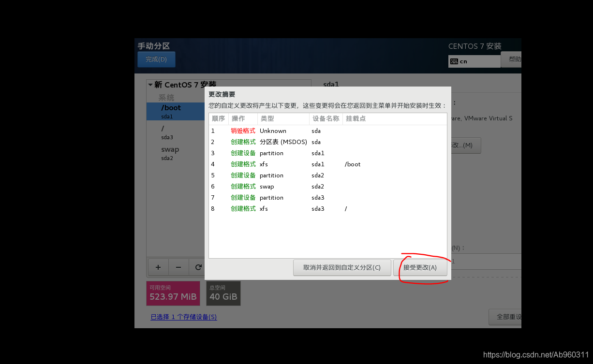Open the 已选择 1 个存储设备(S) link
This screenshot has height=364, width=593.
click(x=184, y=317)
